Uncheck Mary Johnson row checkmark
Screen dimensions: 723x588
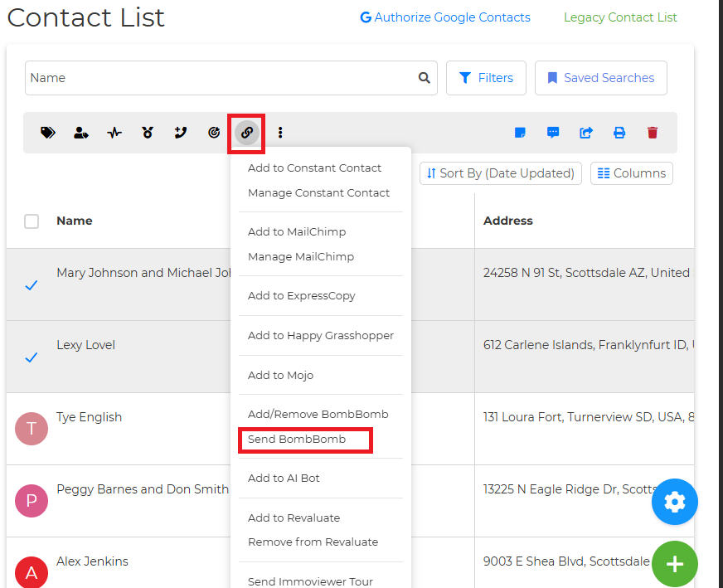click(x=32, y=285)
